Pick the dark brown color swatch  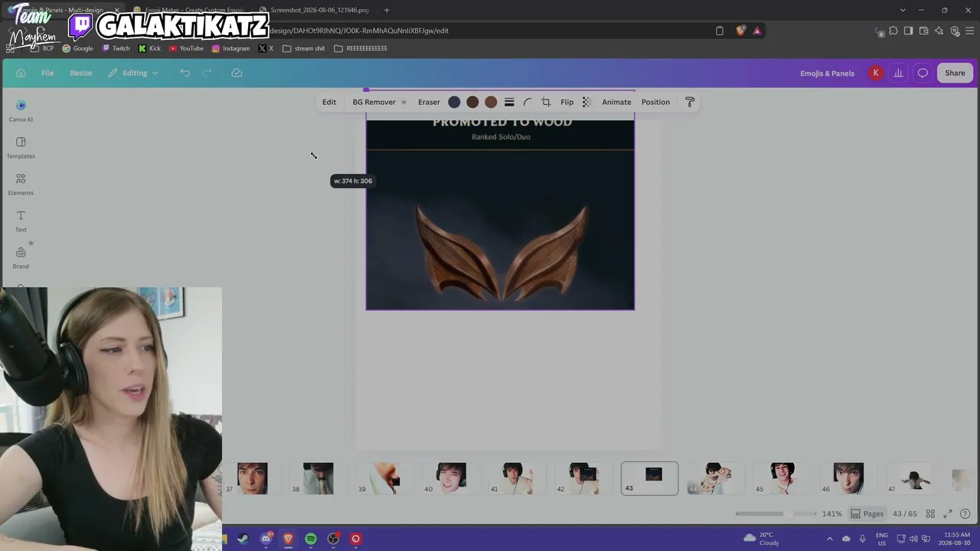pyautogui.click(x=472, y=102)
